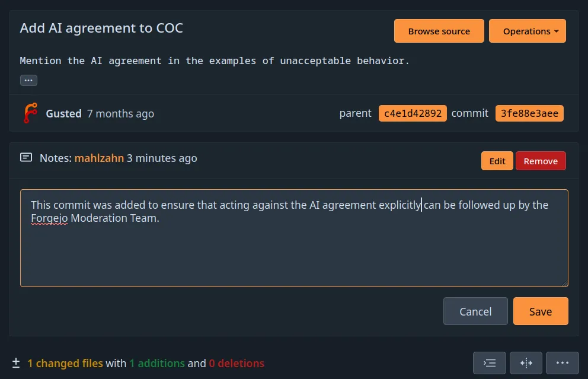Click the textarea resize grip

click(x=564, y=283)
